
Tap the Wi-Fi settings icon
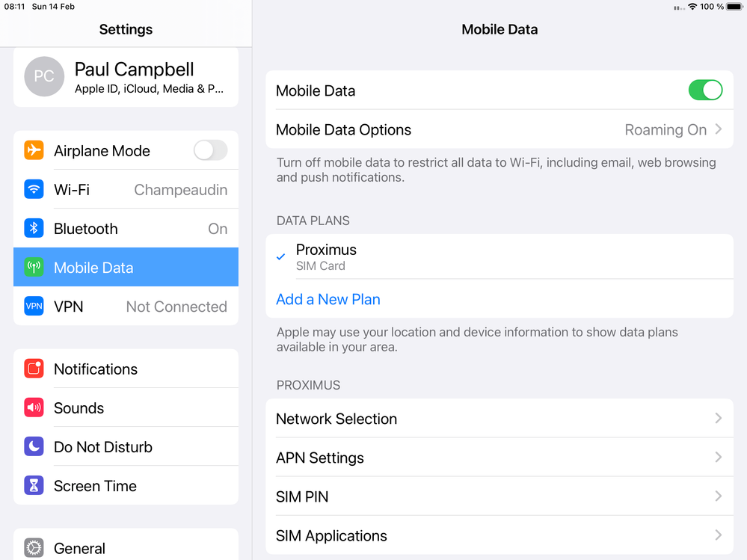click(x=34, y=190)
